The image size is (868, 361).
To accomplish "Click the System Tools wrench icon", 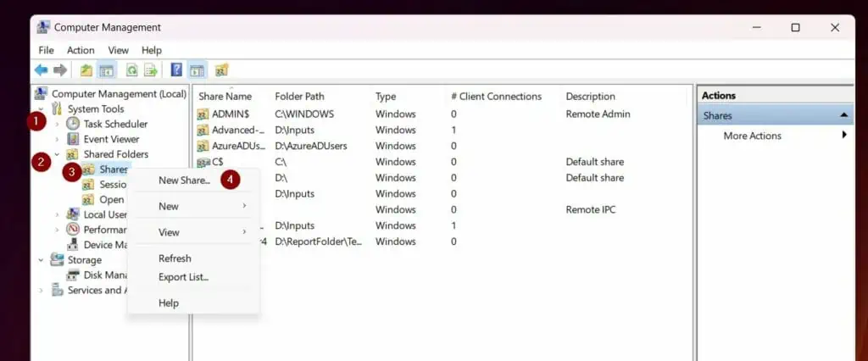I will (57, 108).
